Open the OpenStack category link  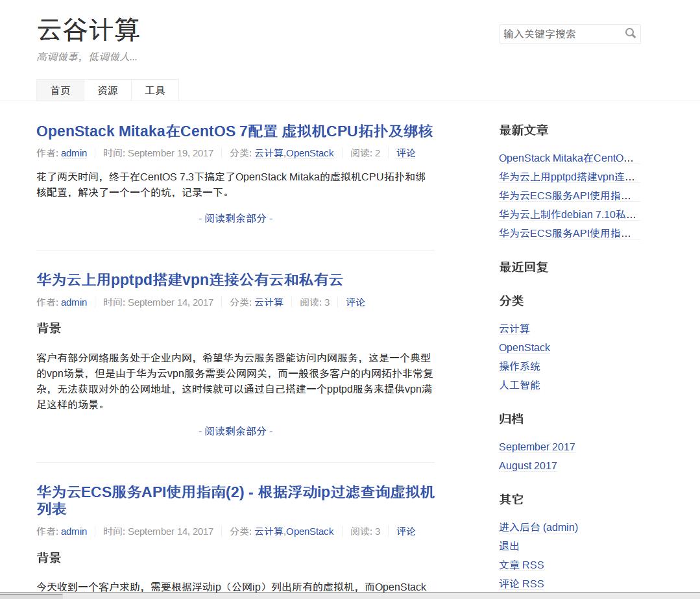(x=524, y=347)
